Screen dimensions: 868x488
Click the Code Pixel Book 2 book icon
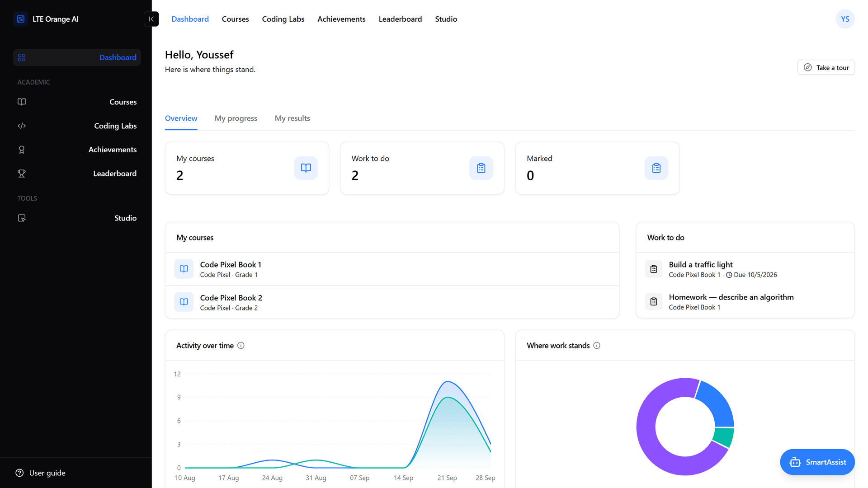(x=184, y=302)
